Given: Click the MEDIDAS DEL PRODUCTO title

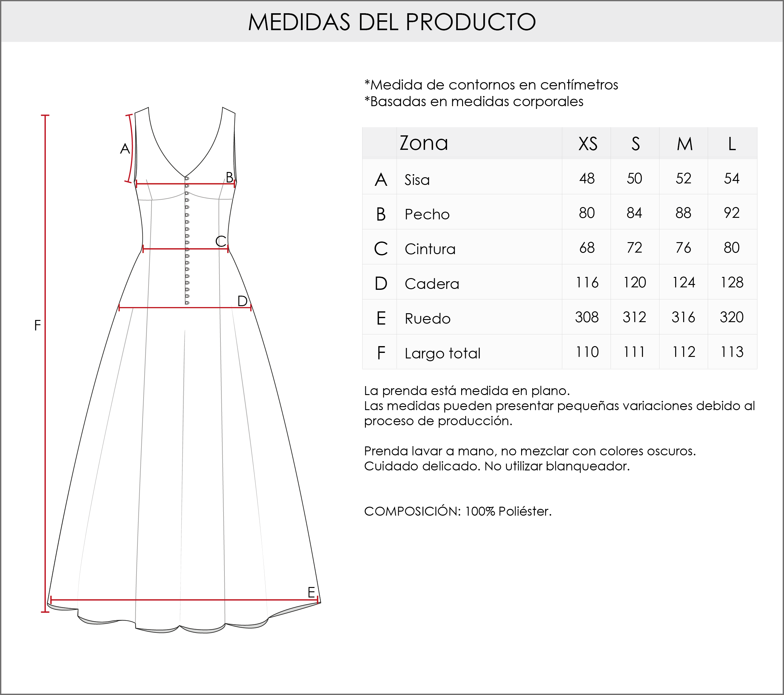Looking at the screenshot, I should tap(392, 22).
